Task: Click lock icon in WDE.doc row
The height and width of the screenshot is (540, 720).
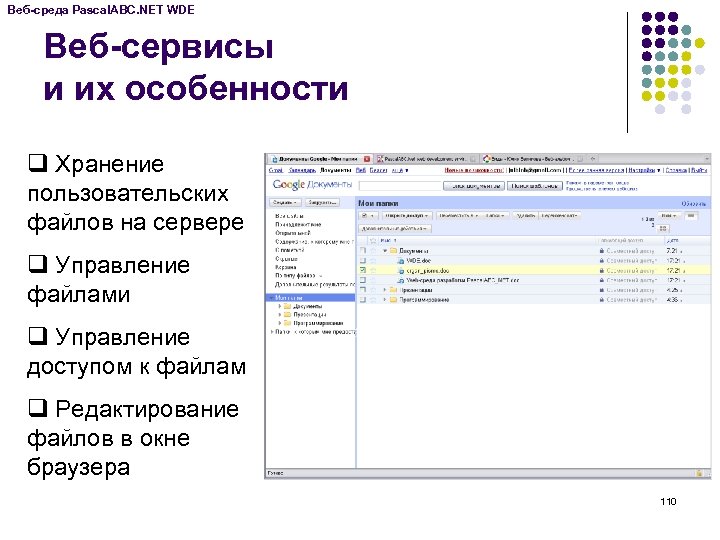Action: [x=602, y=261]
